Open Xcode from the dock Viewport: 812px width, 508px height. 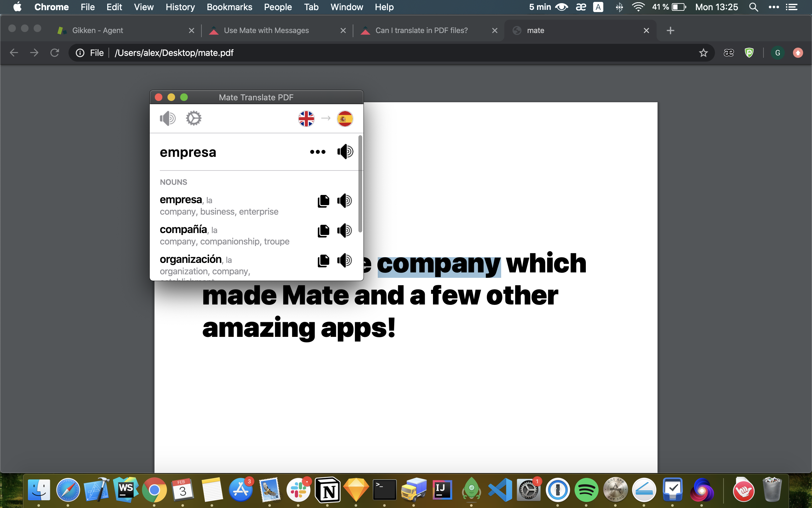97,490
